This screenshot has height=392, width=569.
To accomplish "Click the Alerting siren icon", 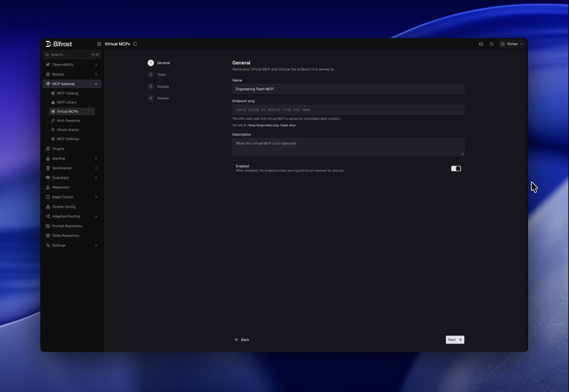I will [48, 159].
